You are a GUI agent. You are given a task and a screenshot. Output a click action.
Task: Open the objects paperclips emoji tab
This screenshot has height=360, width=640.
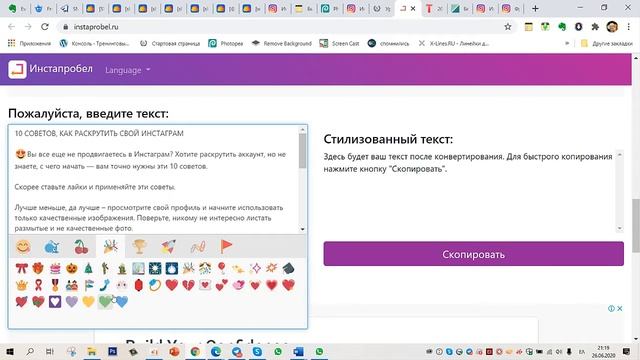click(x=198, y=246)
